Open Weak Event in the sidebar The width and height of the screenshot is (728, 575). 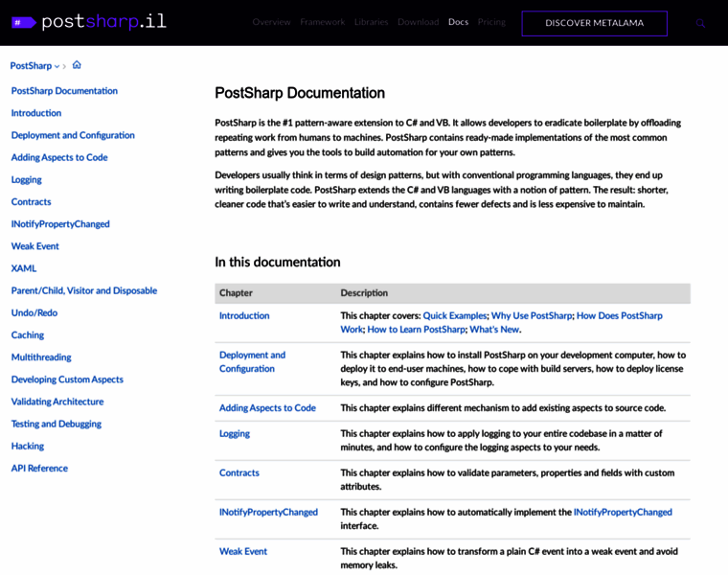click(35, 246)
